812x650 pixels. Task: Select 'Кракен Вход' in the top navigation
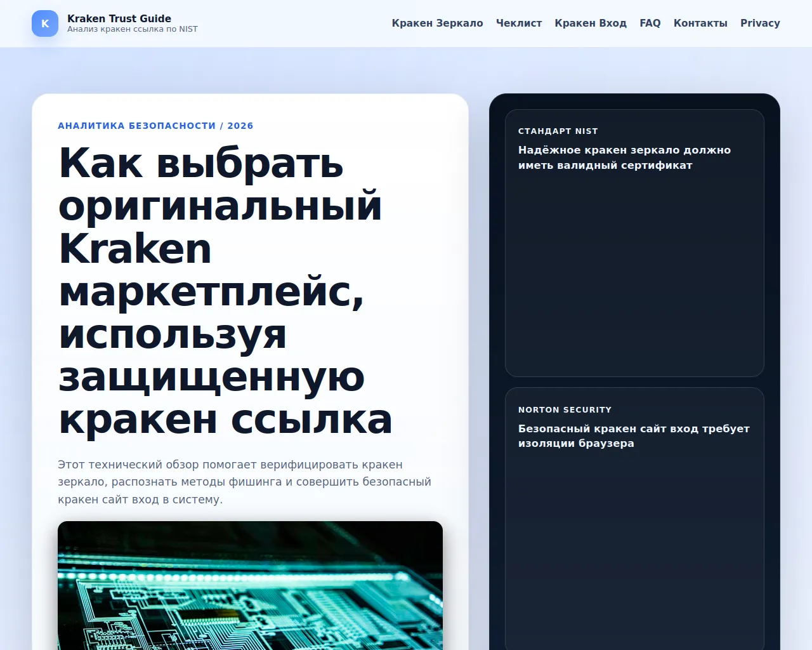pyautogui.click(x=590, y=23)
